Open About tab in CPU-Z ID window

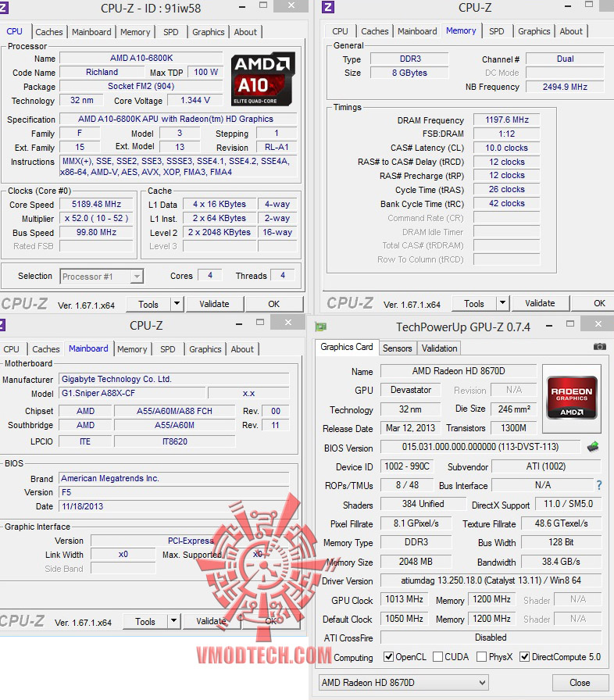pos(245,32)
